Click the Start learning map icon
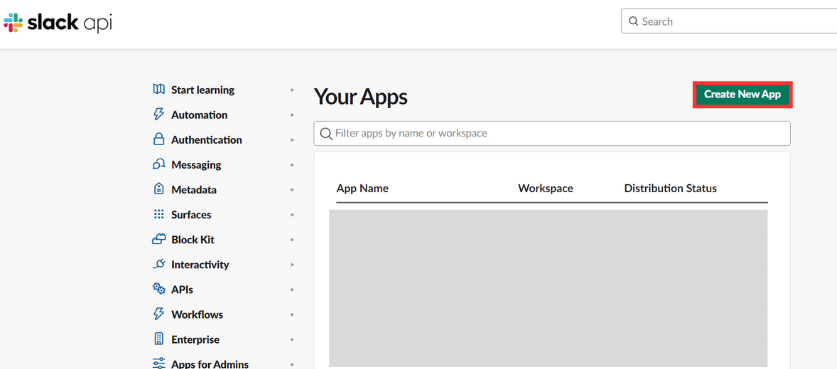Viewport: 837px width, 369px height. pyautogui.click(x=159, y=90)
